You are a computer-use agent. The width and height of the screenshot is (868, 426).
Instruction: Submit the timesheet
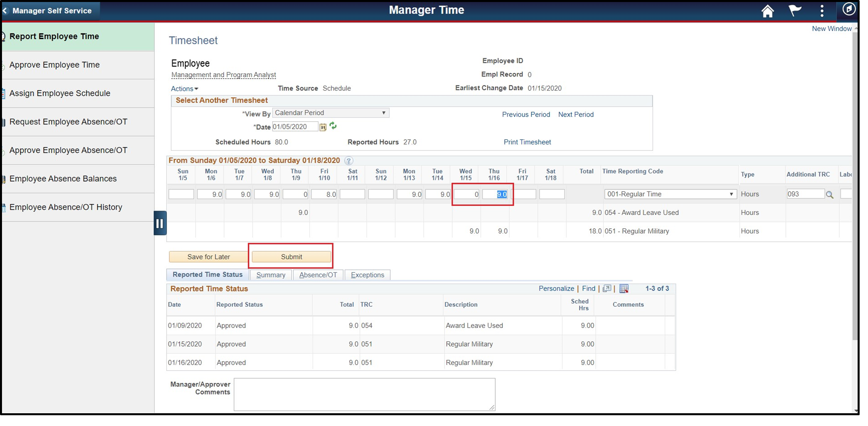pos(291,256)
